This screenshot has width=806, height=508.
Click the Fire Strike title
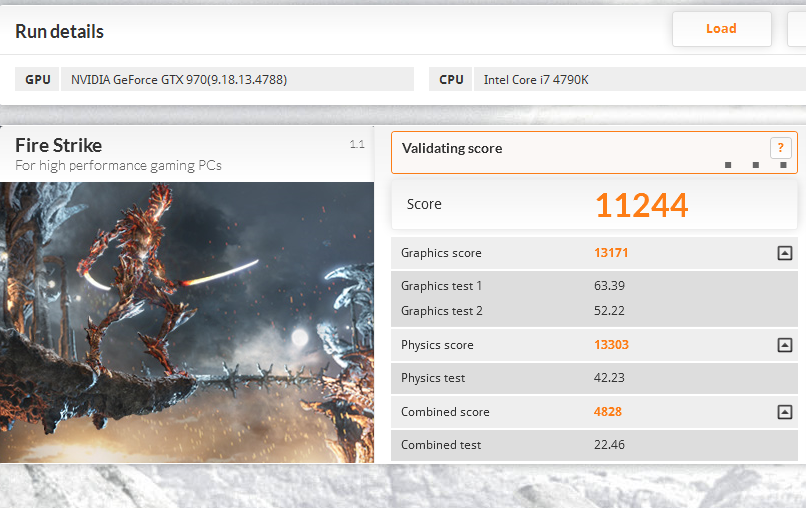pos(59,146)
